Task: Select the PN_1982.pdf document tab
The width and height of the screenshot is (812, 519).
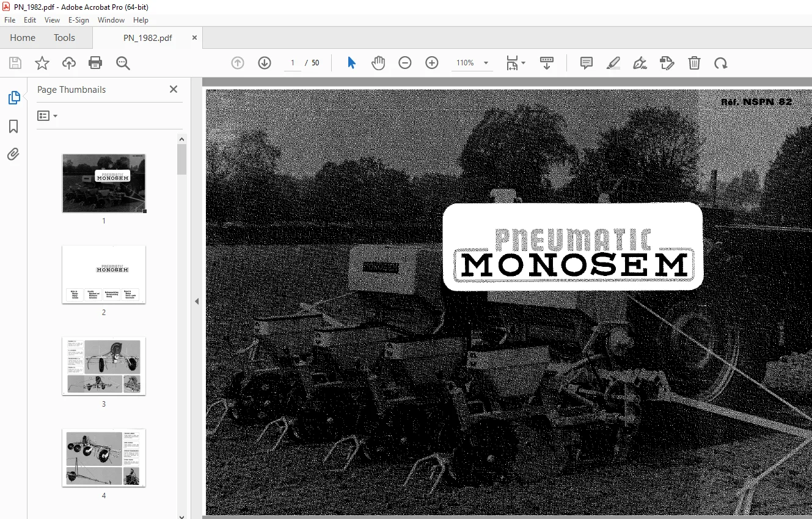Action: (x=148, y=38)
